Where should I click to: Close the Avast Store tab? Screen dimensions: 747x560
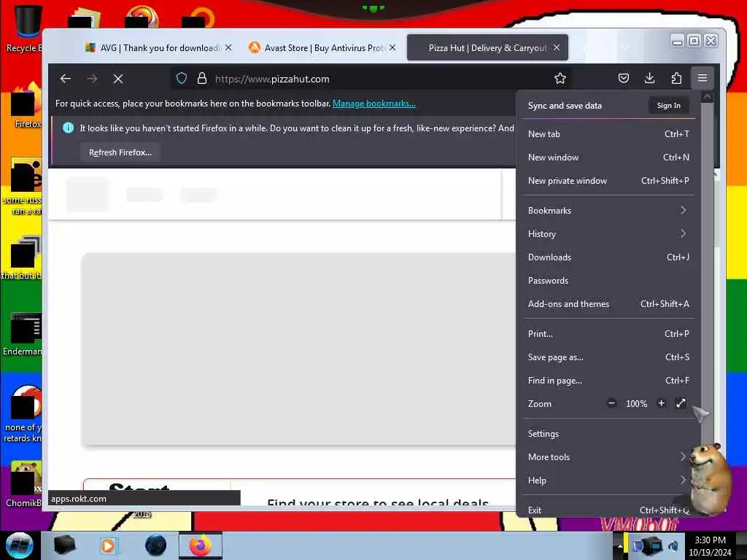392,47
